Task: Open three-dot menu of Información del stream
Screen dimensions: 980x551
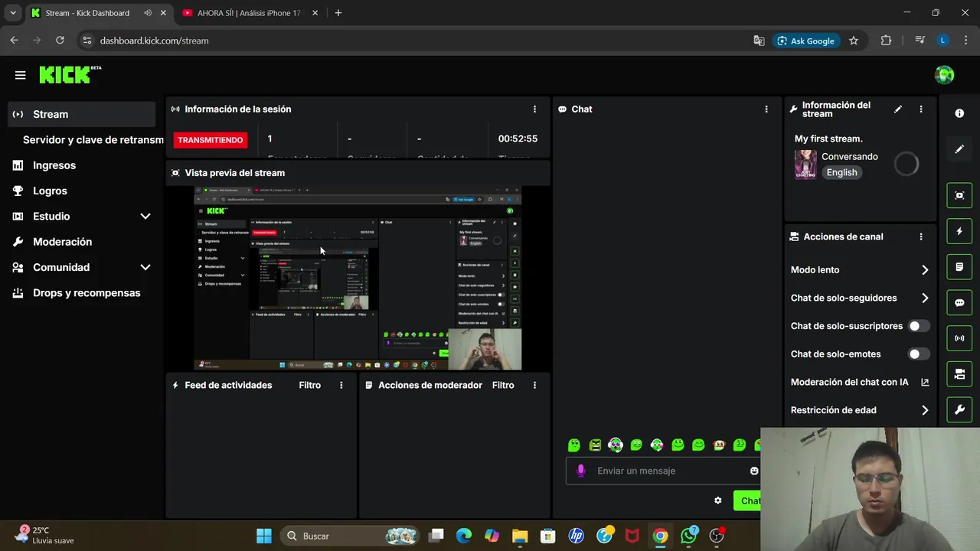Action: 921,109
